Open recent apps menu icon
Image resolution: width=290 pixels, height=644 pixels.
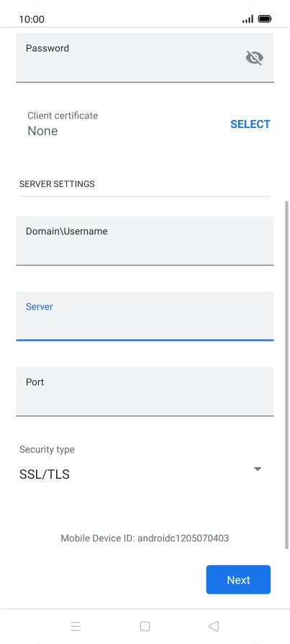click(x=76, y=626)
